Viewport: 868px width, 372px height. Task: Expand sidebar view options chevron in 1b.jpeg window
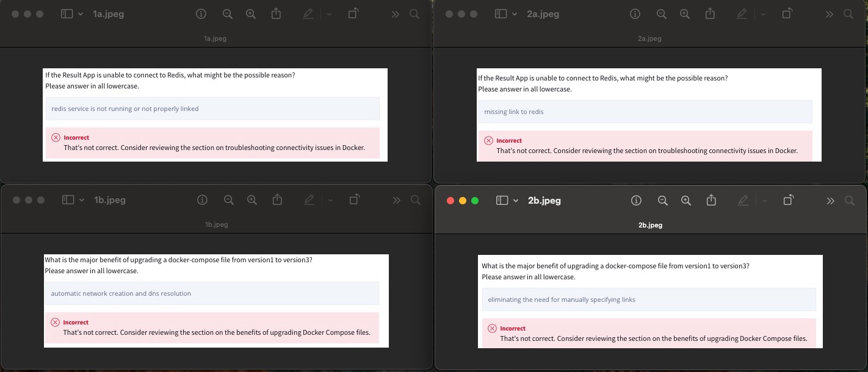pos(82,200)
